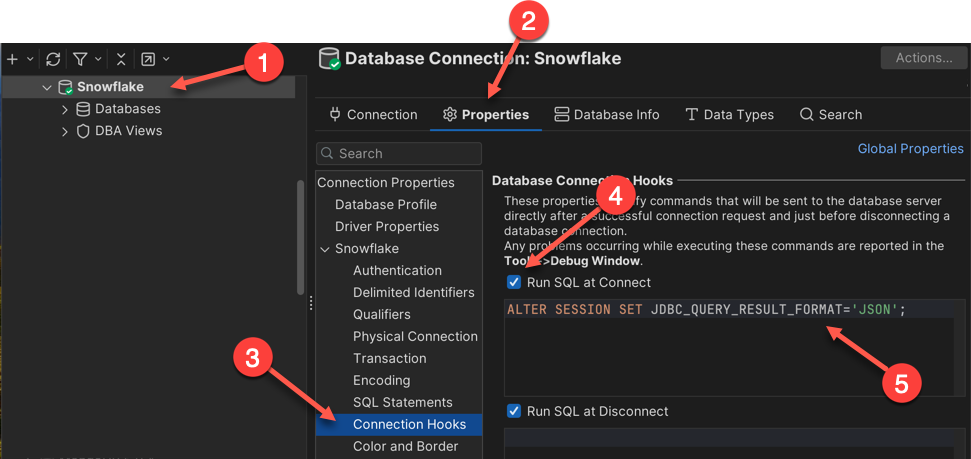Click the Databases cylinder icon
This screenshot has height=459, width=971.
82,110
